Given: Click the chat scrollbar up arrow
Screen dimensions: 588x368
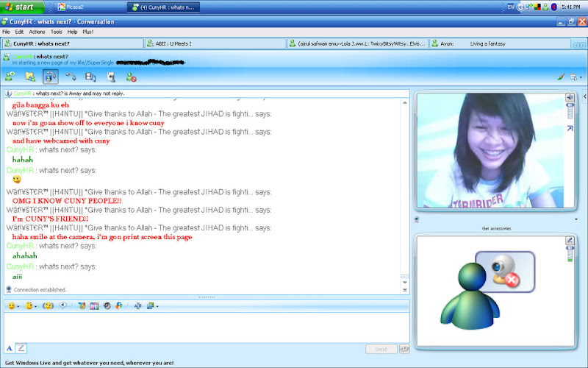Looking at the screenshot, I should (405, 102).
